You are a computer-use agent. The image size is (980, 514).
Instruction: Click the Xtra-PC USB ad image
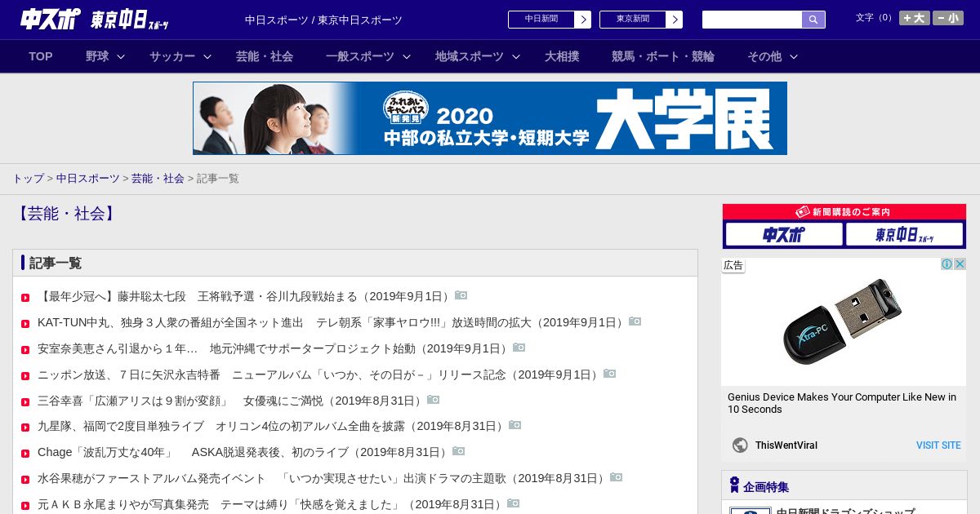coord(844,322)
